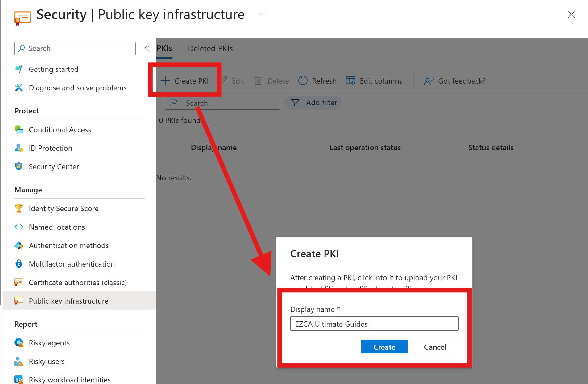Switch to the Deleted PKIs tab
Image resolution: width=588 pixels, height=384 pixels.
click(x=210, y=48)
